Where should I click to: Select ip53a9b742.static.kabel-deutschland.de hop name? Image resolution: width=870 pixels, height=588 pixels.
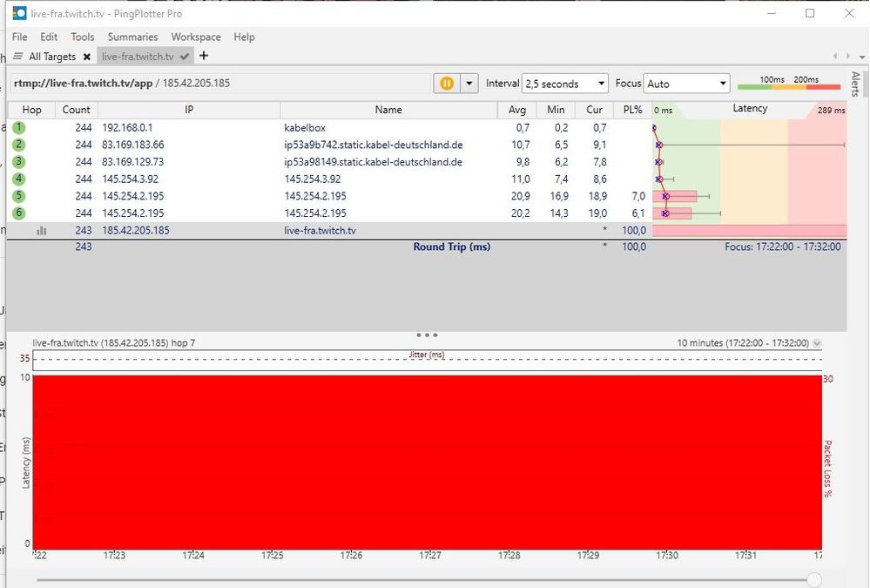[374, 145]
